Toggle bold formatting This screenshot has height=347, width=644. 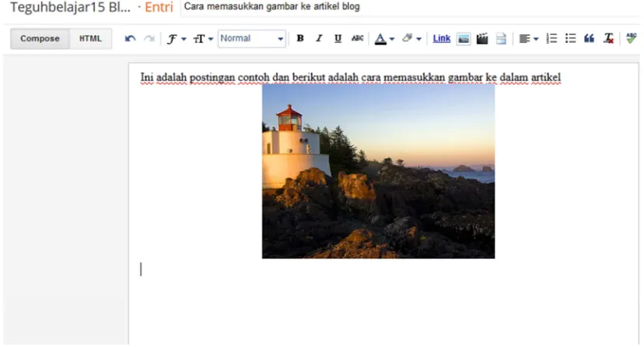coord(300,38)
